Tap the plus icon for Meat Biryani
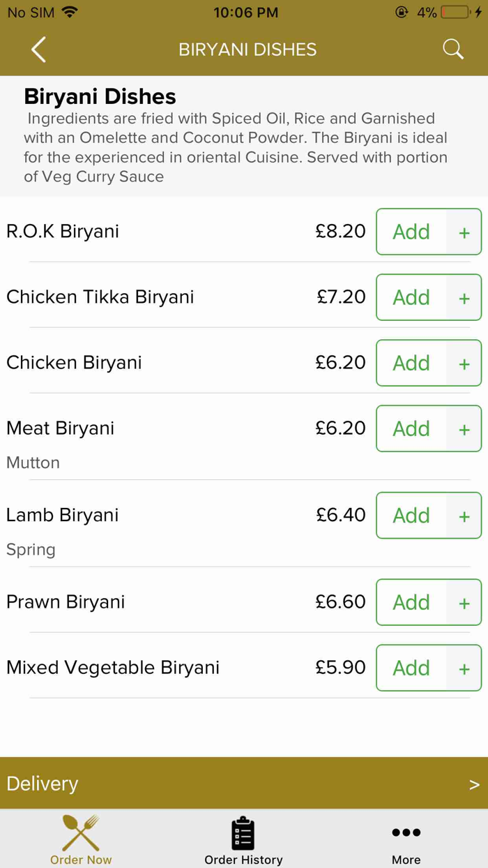 click(x=464, y=429)
